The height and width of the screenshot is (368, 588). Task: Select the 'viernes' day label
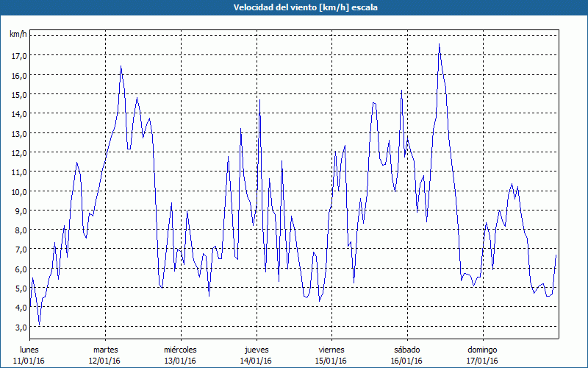coord(331,349)
